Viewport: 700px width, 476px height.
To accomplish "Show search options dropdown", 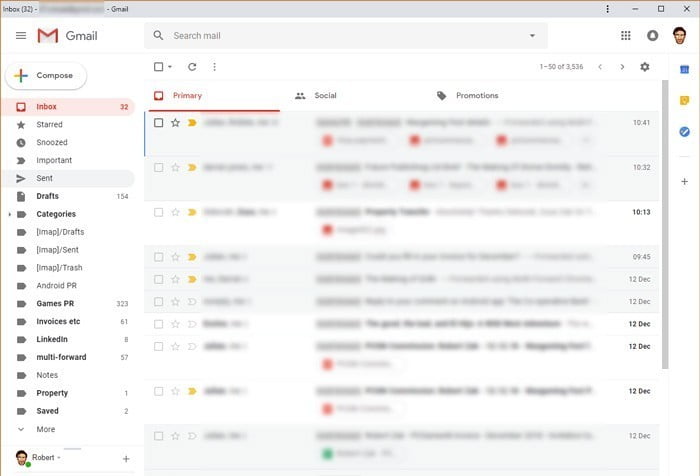I will (532, 36).
